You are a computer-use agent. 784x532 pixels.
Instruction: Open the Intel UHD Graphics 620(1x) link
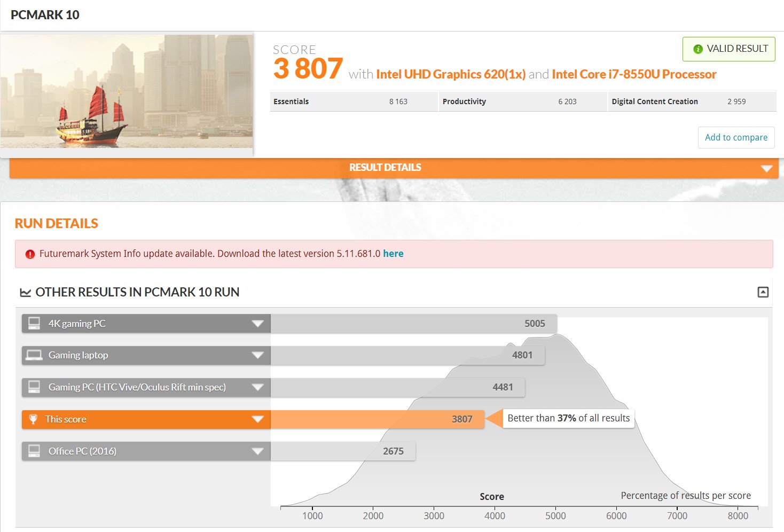451,74
